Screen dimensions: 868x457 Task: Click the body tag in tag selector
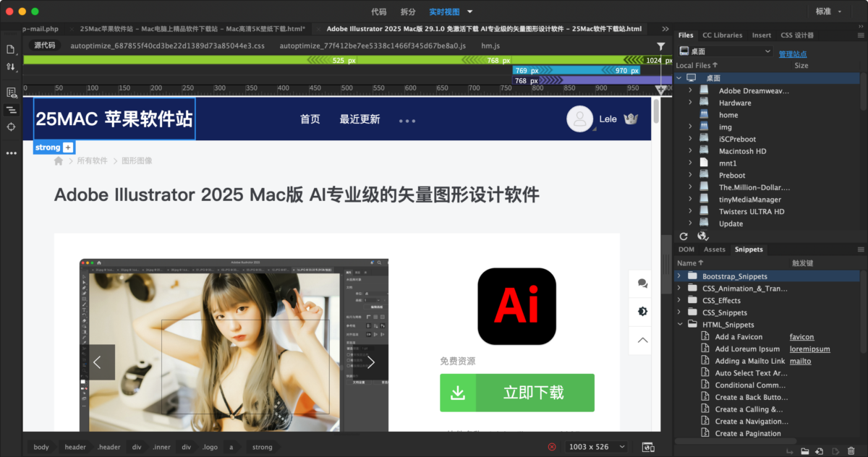41,447
